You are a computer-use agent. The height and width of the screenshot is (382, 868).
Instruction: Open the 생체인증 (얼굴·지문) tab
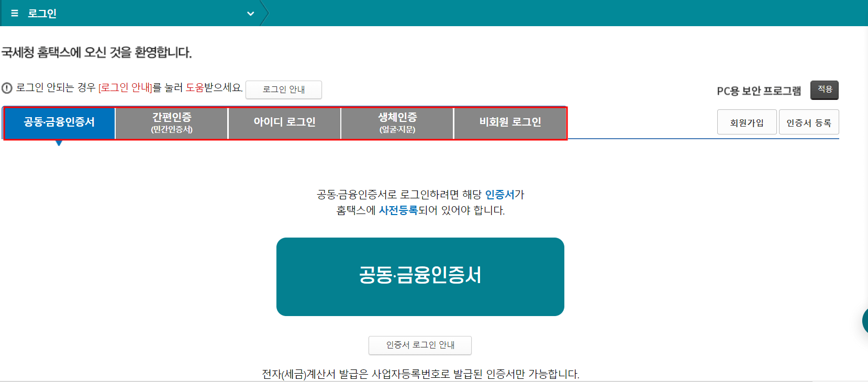397,122
